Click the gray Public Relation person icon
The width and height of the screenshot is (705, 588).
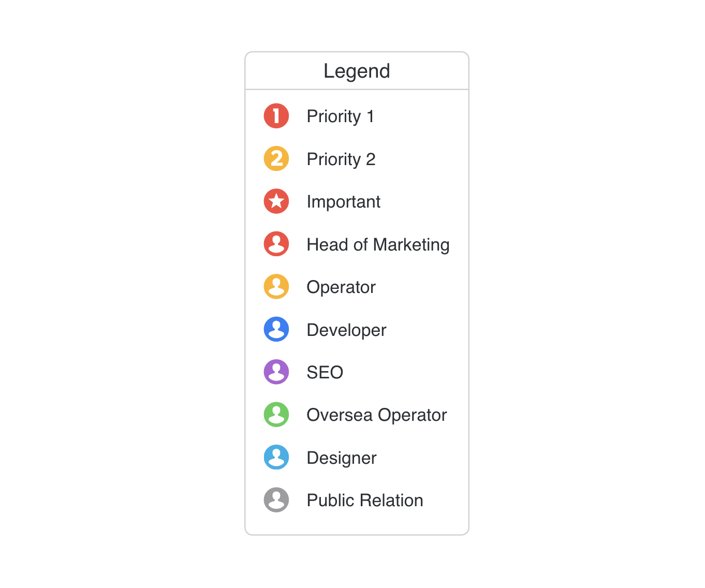click(x=276, y=500)
